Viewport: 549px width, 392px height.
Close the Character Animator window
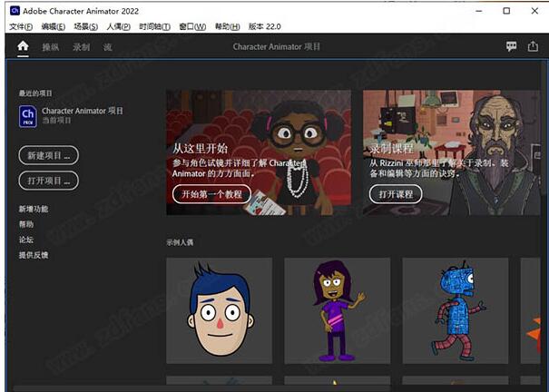click(x=534, y=11)
